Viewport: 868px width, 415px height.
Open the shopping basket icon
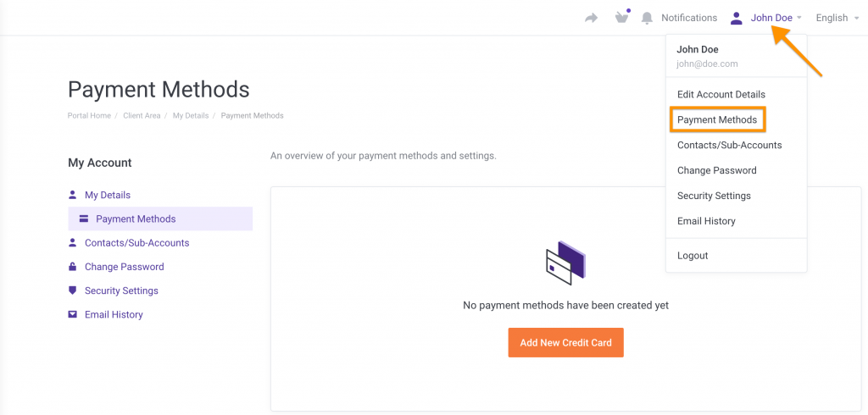coord(622,18)
